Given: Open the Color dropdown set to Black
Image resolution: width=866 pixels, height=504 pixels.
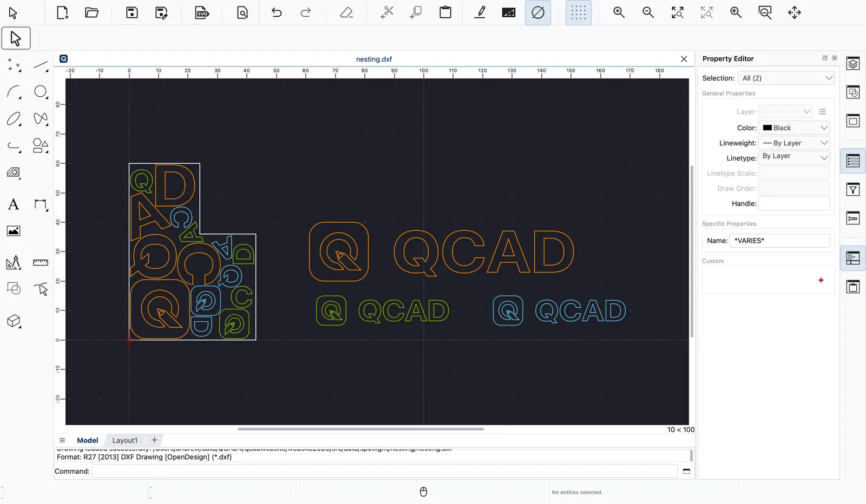Looking at the screenshot, I should [794, 128].
